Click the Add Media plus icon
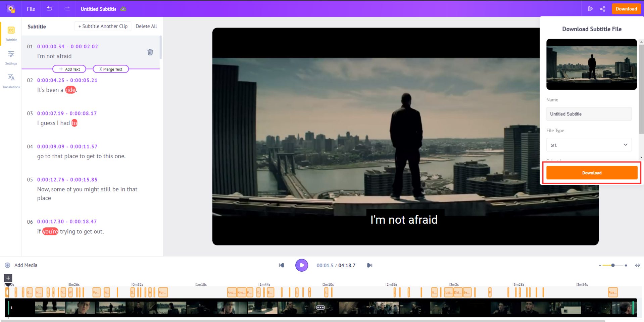The image size is (644, 322). [x=7, y=265]
